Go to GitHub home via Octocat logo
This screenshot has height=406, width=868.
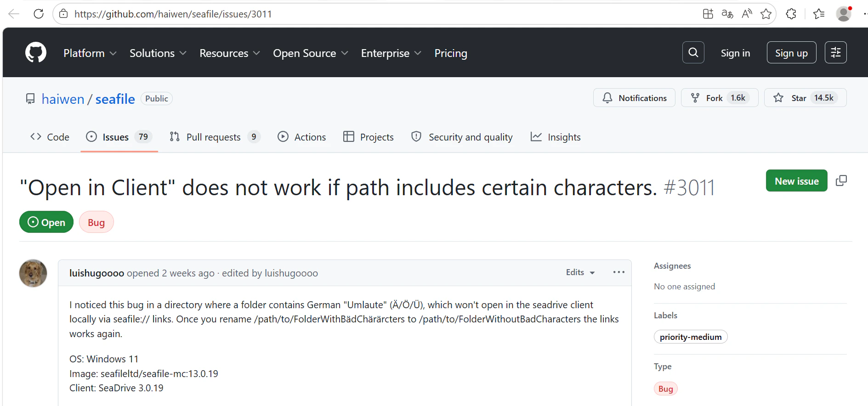pyautogui.click(x=36, y=53)
